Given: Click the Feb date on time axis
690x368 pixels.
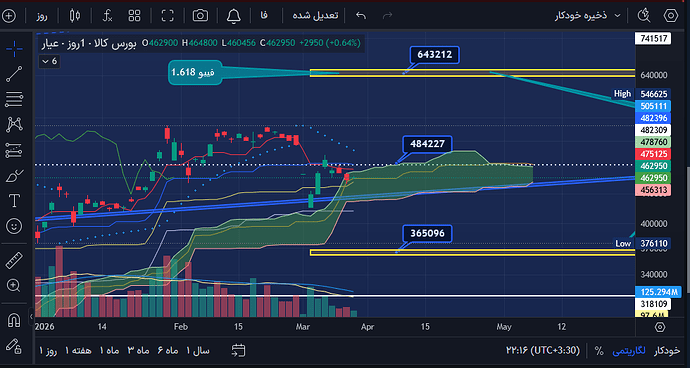Looking at the screenshot, I should (x=181, y=327).
